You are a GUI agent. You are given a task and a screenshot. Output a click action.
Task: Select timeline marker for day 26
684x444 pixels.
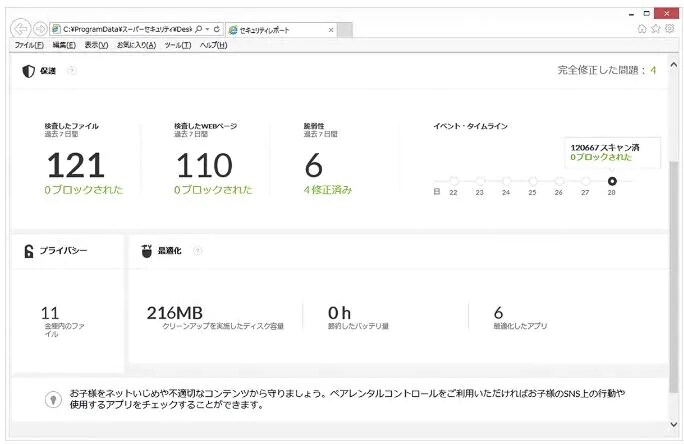[x=559, y=181]
